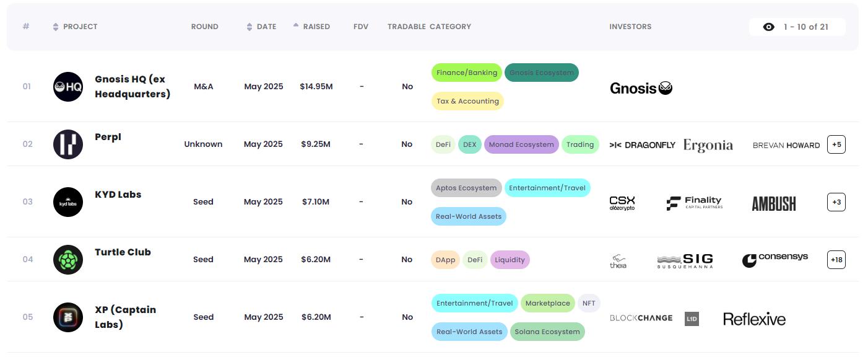Open the Perpl project logo

point(68,144)
